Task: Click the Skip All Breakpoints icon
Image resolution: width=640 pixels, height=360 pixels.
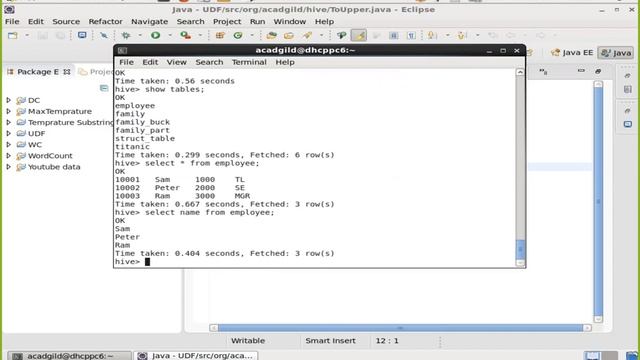Action: tap(104, 36)
